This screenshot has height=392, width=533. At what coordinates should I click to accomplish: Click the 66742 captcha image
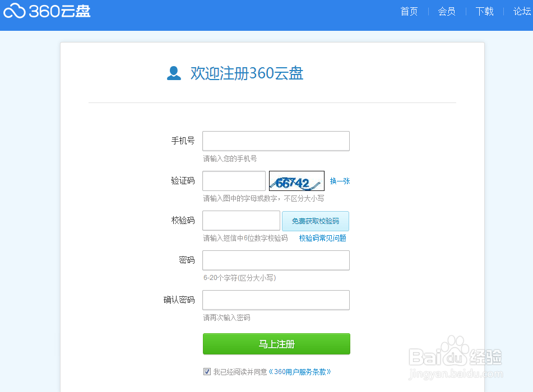click(296, 181)
